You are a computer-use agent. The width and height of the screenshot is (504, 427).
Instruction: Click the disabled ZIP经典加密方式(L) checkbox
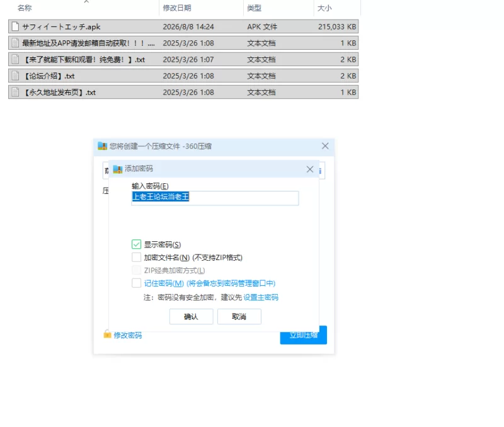pos(136,270)
